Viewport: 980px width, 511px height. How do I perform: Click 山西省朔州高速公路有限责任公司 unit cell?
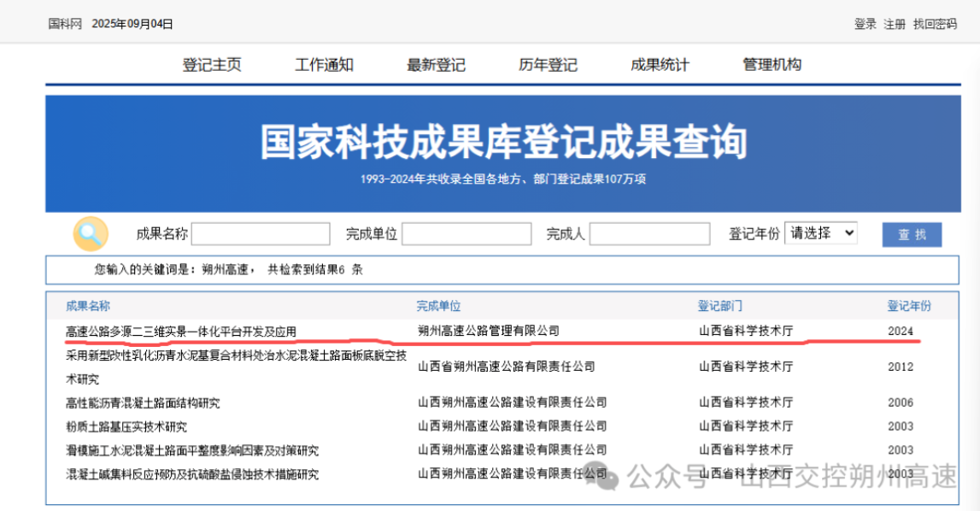click(x=507, y=367)
